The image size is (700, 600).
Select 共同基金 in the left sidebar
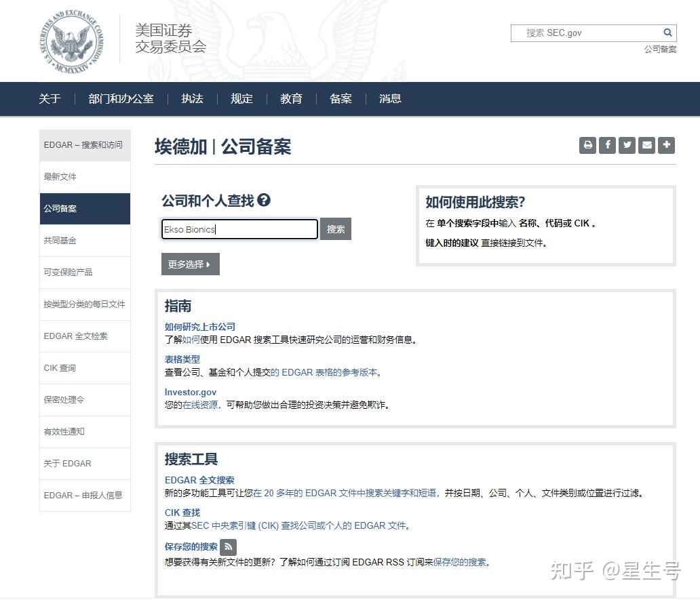point(58,240)
